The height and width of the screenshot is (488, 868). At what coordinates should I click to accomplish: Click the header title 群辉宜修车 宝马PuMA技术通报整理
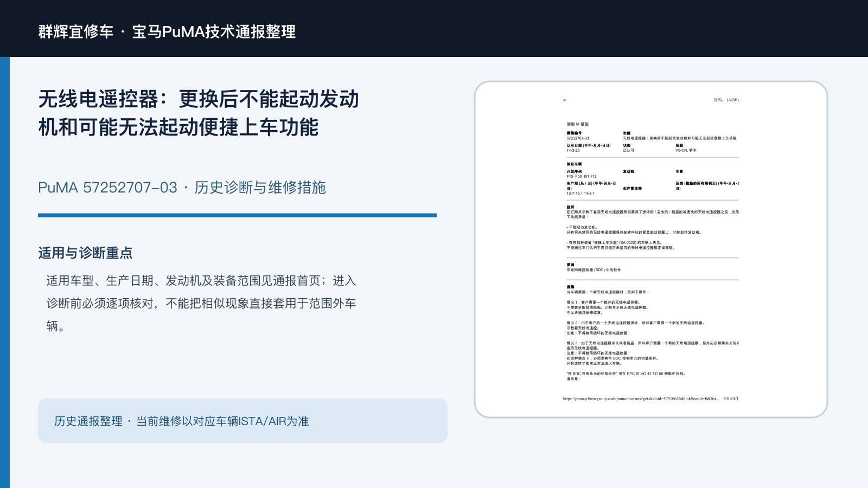point(167,31)
